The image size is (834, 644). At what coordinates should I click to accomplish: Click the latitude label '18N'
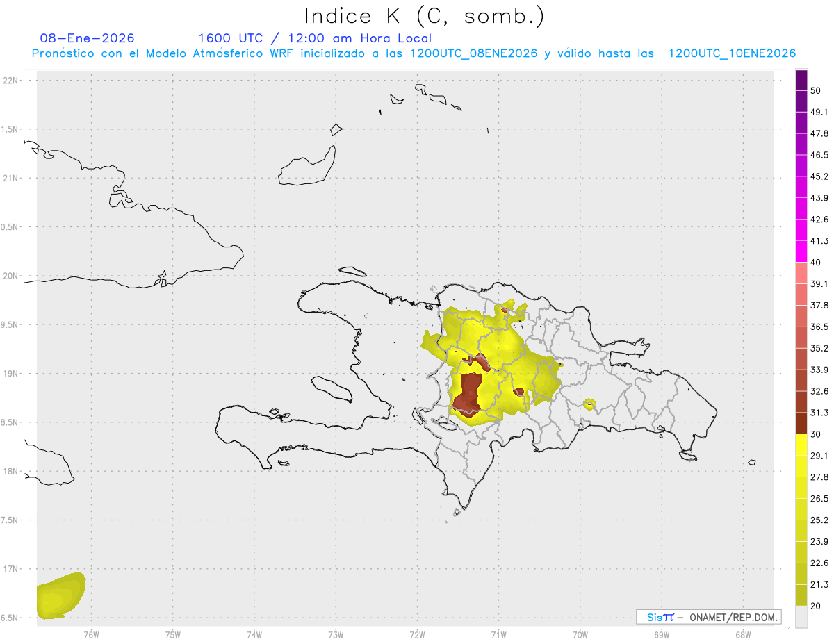pyautogui.click(x=11, y=471)
